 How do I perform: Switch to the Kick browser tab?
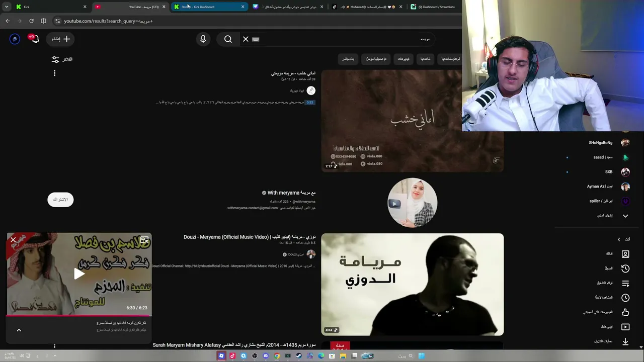(50, 7)
